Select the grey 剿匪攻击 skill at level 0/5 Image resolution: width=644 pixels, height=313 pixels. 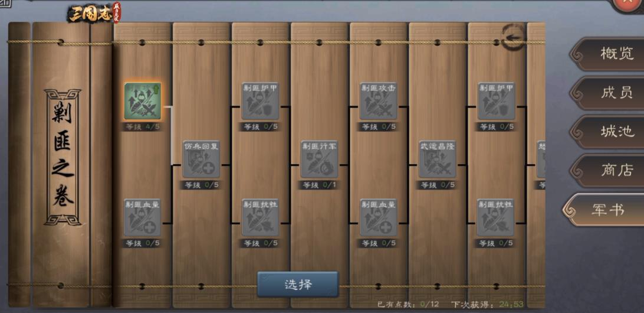(378, 101)
